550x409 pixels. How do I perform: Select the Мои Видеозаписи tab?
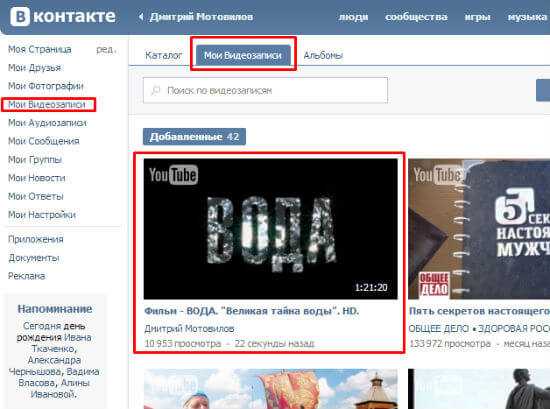coord(243,55)
